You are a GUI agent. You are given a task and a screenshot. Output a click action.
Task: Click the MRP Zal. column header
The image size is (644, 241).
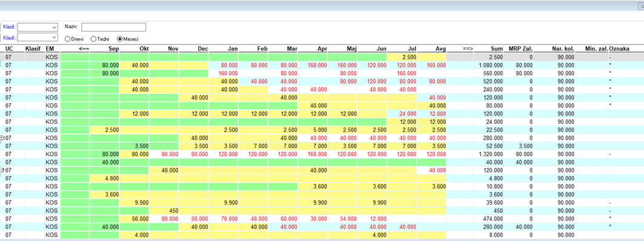coord(520,49)
